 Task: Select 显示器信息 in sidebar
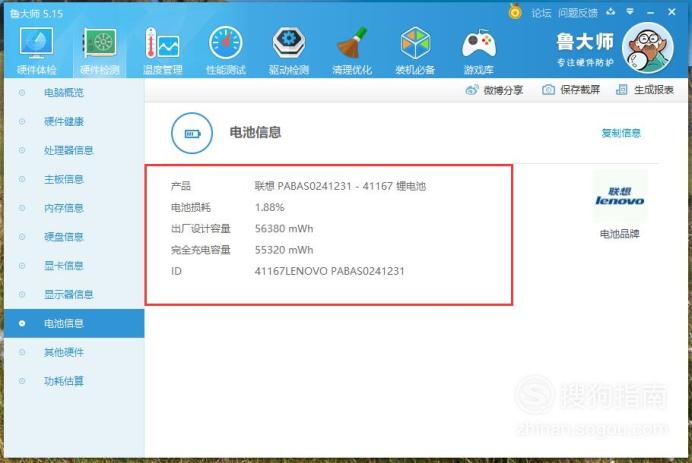[x=74, y=294]
